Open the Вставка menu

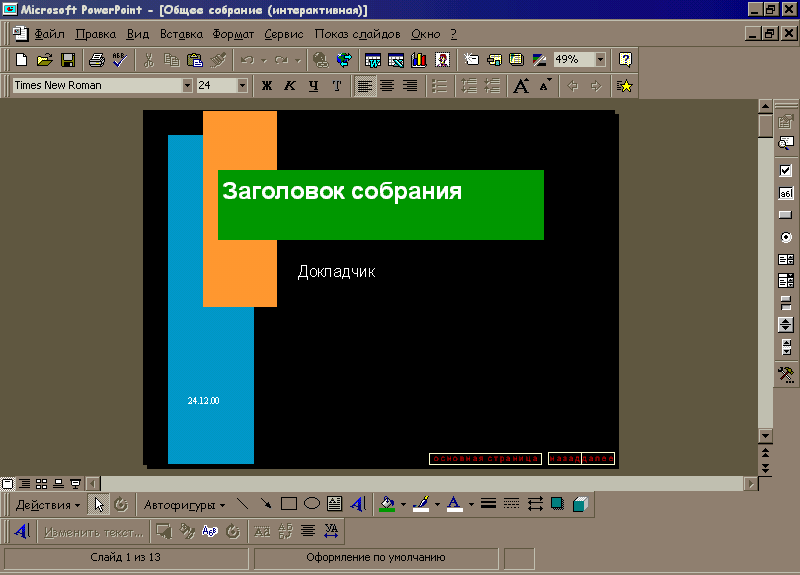point(181,34)
